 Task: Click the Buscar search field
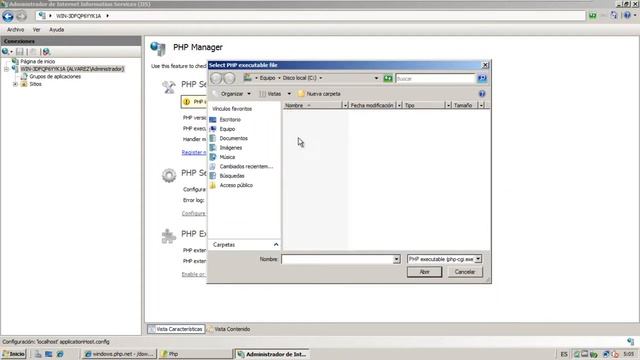click(435, 78)
